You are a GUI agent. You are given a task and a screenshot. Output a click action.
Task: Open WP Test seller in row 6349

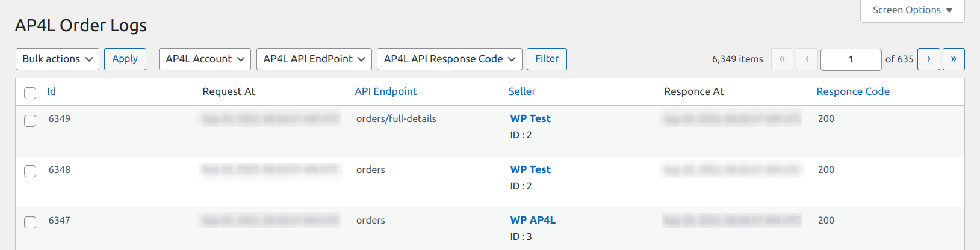[530, 118]
